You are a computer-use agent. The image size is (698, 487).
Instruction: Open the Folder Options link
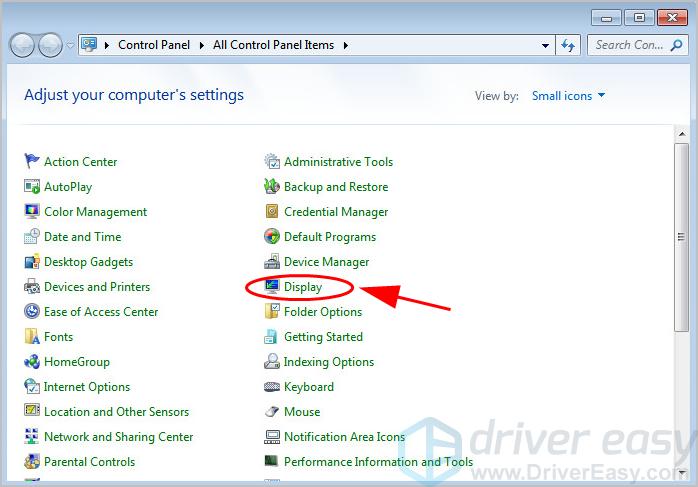click(323, 312)
